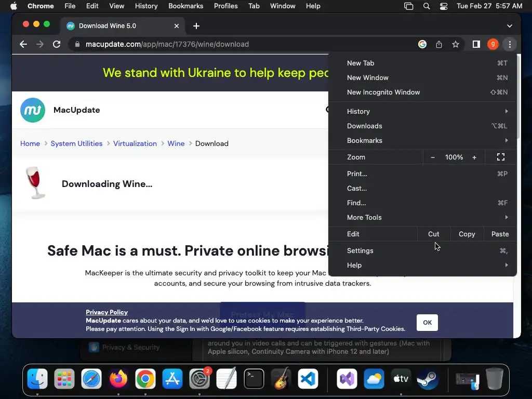Viewport: 532px width, 399px height.
Task: Open Control Center in menu bar
Action: click(x=444, y=6)
